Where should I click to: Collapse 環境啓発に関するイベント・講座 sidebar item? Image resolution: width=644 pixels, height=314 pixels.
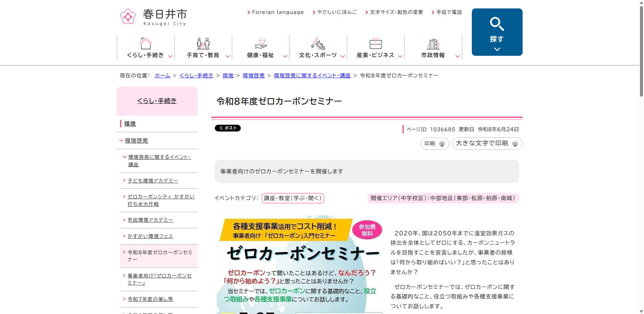coord(125,157)
